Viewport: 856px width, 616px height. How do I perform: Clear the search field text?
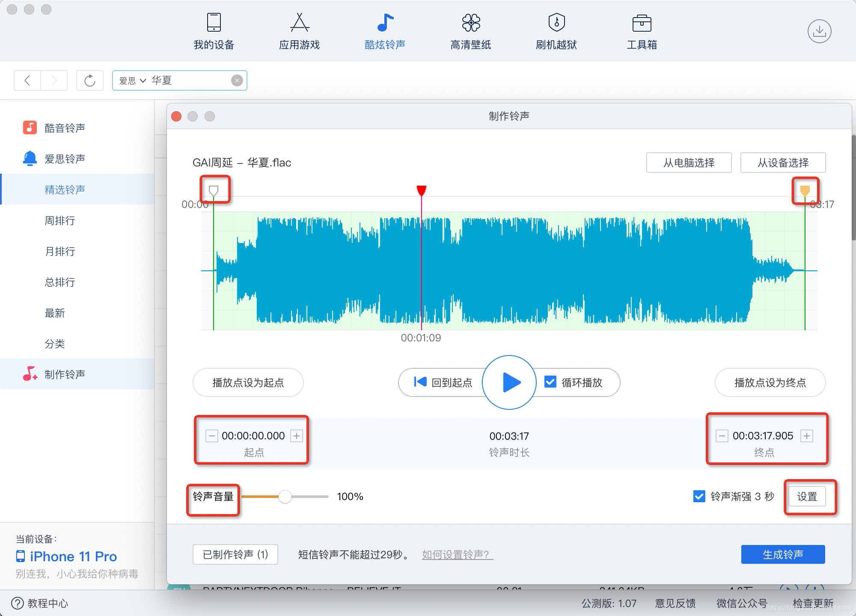[237, 80]
